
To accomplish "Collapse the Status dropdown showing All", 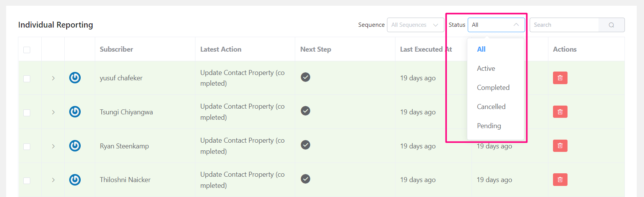I will (x=496, y=25).
